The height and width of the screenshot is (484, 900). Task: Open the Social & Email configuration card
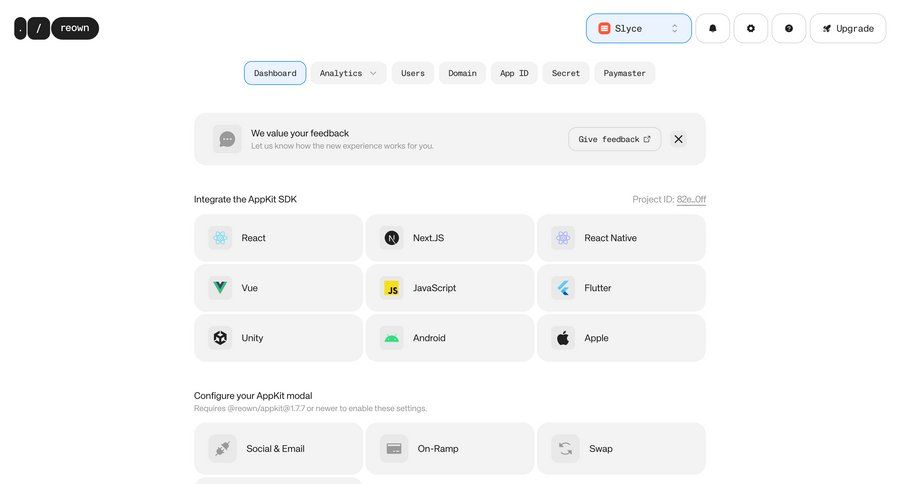(x=278, y=449)
